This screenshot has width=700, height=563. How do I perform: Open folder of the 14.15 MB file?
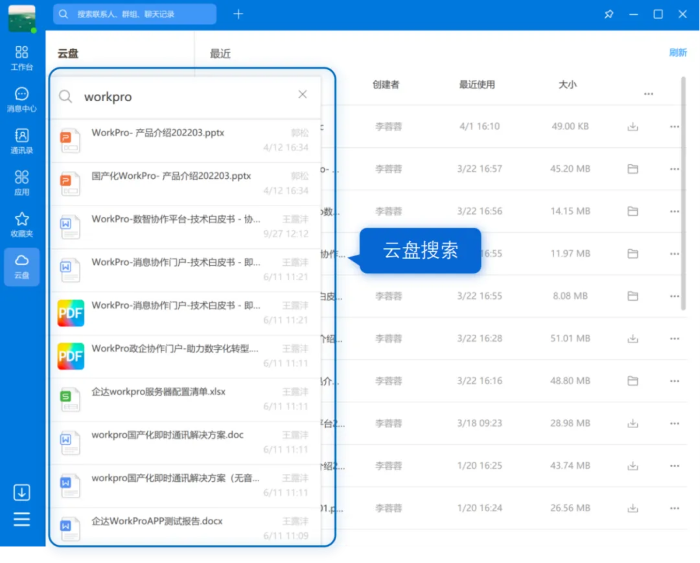click(633, 211)
